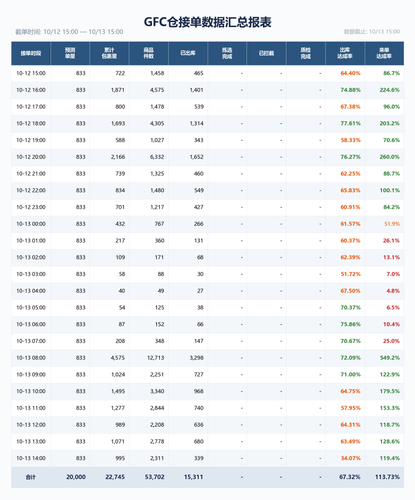Click the percentage 51.9% in the 10-13 00:00 row
This screenshot has width=415, height=500.
pyautogui.click(x=392, y=224)
